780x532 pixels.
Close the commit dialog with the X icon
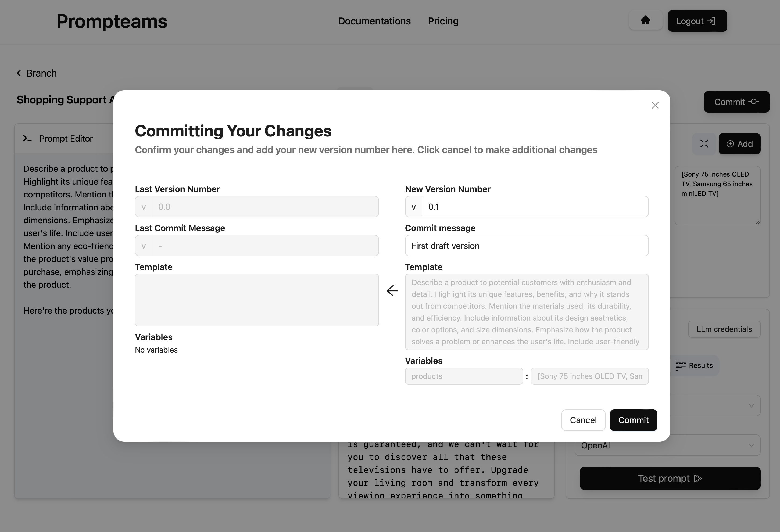[x=655, y=105]
